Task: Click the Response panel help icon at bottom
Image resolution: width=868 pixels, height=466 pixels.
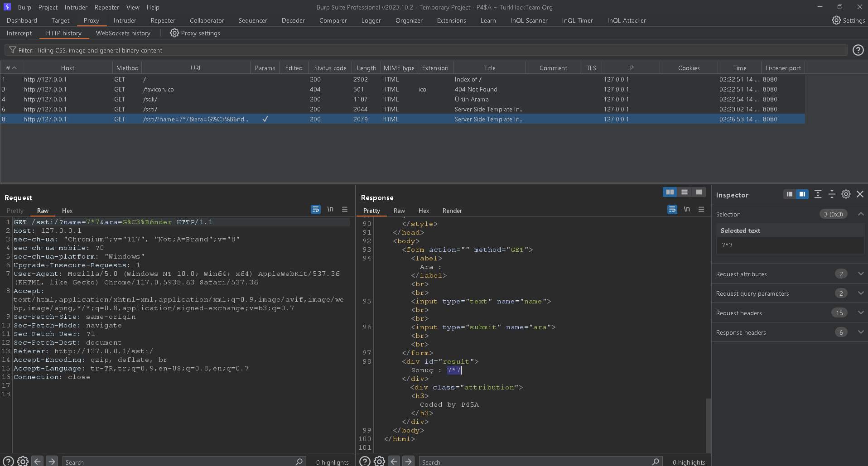Action: click(x=365, y=461)
